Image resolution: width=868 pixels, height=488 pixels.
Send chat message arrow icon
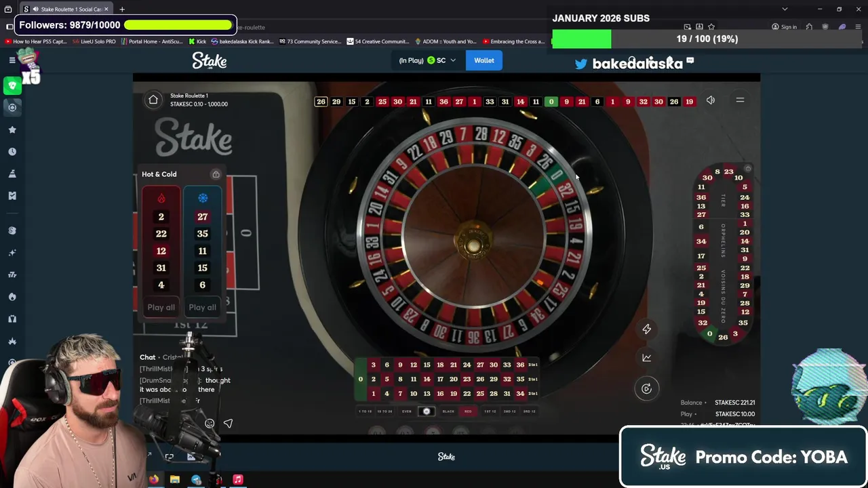pos(228,424)
